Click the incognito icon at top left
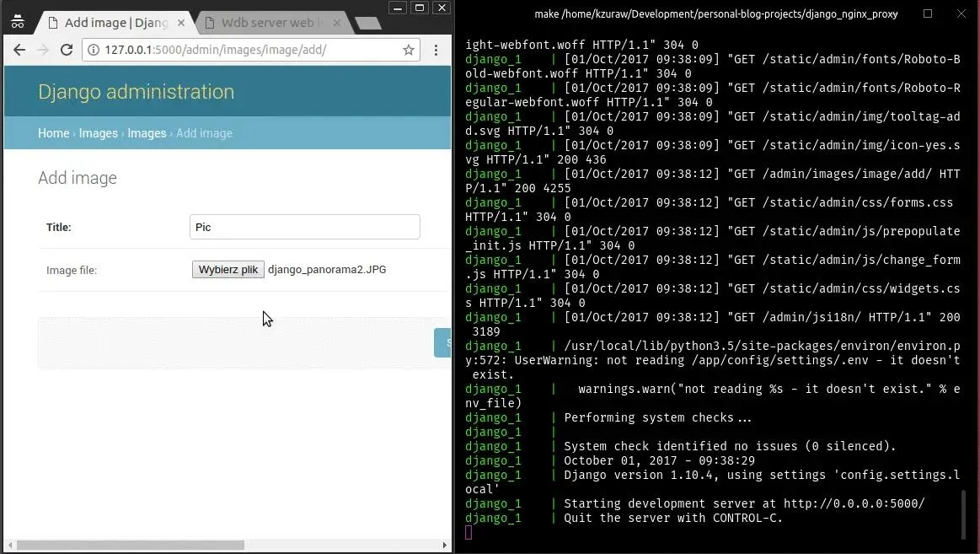The image size is (980, 554). pos(18,20)
